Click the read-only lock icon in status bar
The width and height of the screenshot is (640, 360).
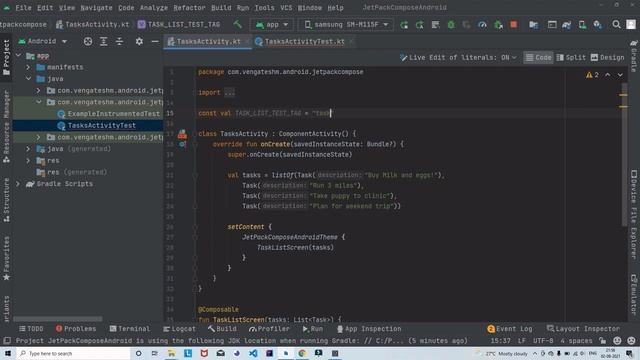pyautogui.click(x=602, y=340)
